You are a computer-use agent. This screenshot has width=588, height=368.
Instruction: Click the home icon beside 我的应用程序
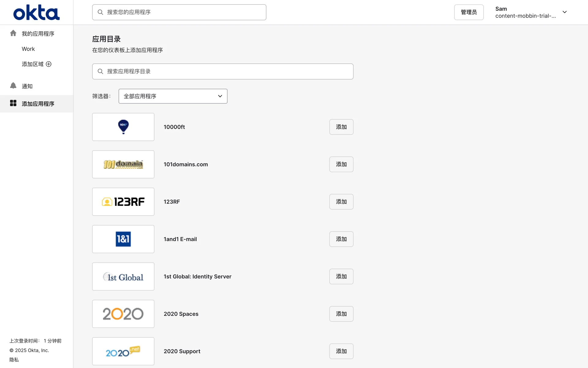13,33
